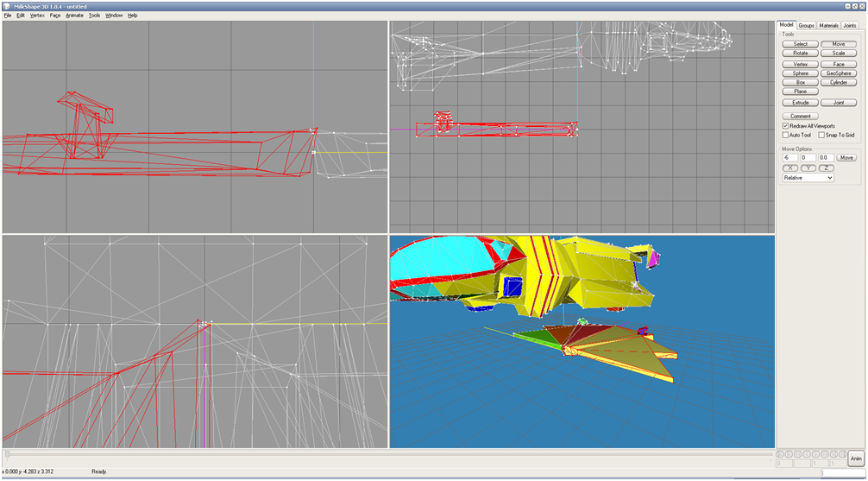Choose the GeoSphere primitive tool
868x481 pixels.
[839, 73]
